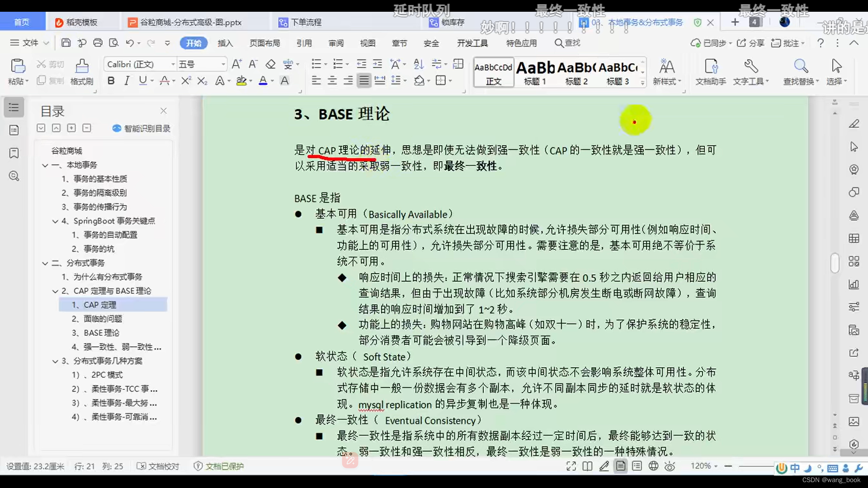Increase paragraph indent
This screenshot has width=868, height=488.
pyautogui.click(x=377, y=64)
